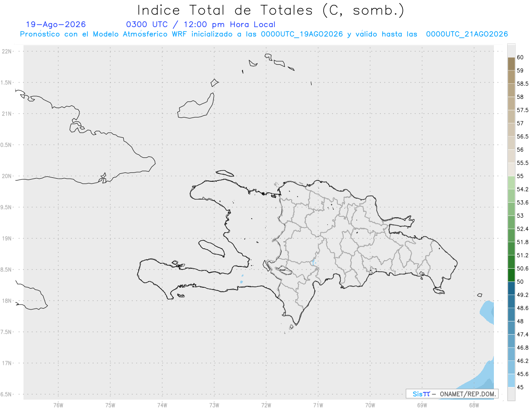Select the '71W' longitude label
The height and width of the screenshot is (411, 532).
coord(318,405)
